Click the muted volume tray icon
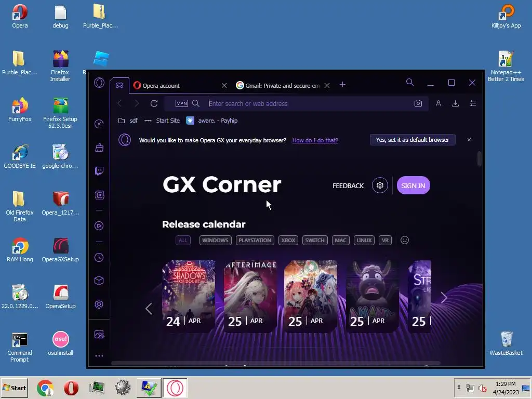This screenshot has width=532, height=399. pos(482,388)
